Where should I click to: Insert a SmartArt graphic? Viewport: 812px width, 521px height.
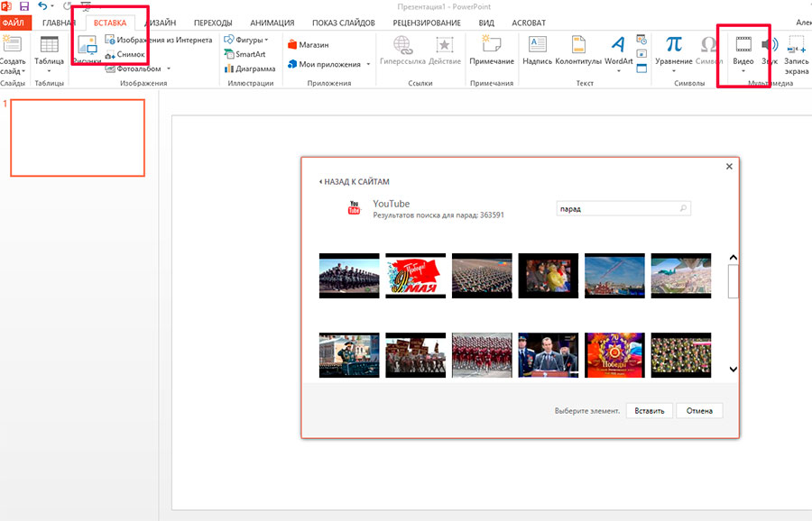[x=245, y=54]
